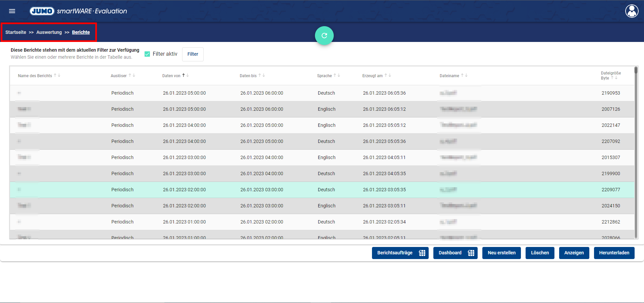Sort Daten von ascending with the up arrow

(x=183, y=75)
